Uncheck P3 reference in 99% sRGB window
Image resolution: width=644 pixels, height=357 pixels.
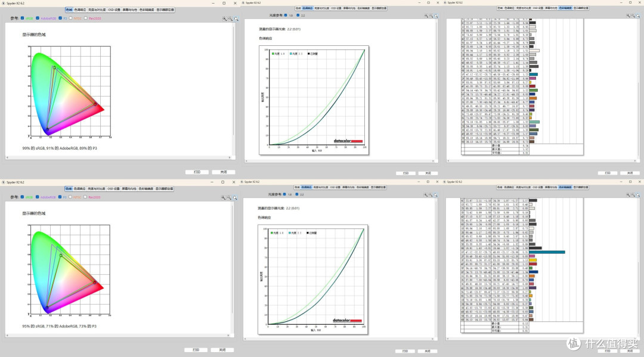(x=60, y=18)
